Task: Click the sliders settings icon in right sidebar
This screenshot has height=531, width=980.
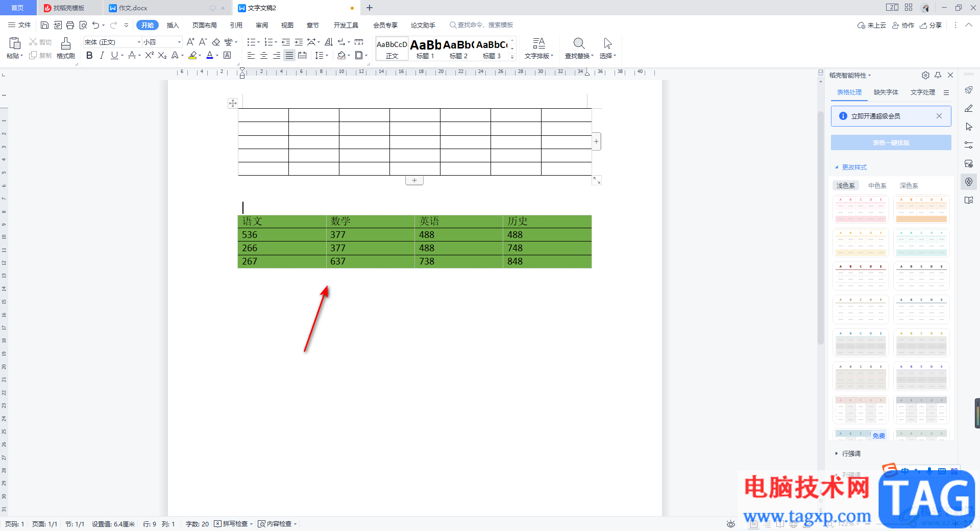Action: click(969, 145)
